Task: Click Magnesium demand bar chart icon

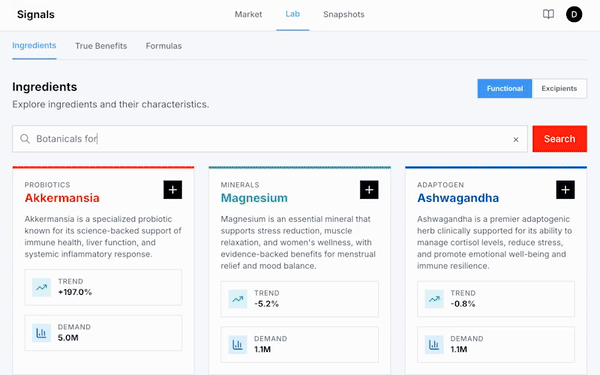Action: (x=238, y=345)
